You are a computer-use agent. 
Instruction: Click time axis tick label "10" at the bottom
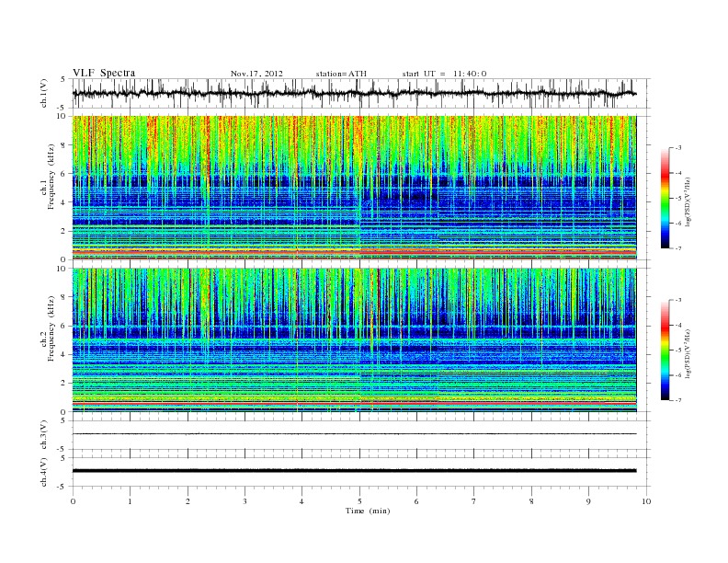(x=646, y=501)
